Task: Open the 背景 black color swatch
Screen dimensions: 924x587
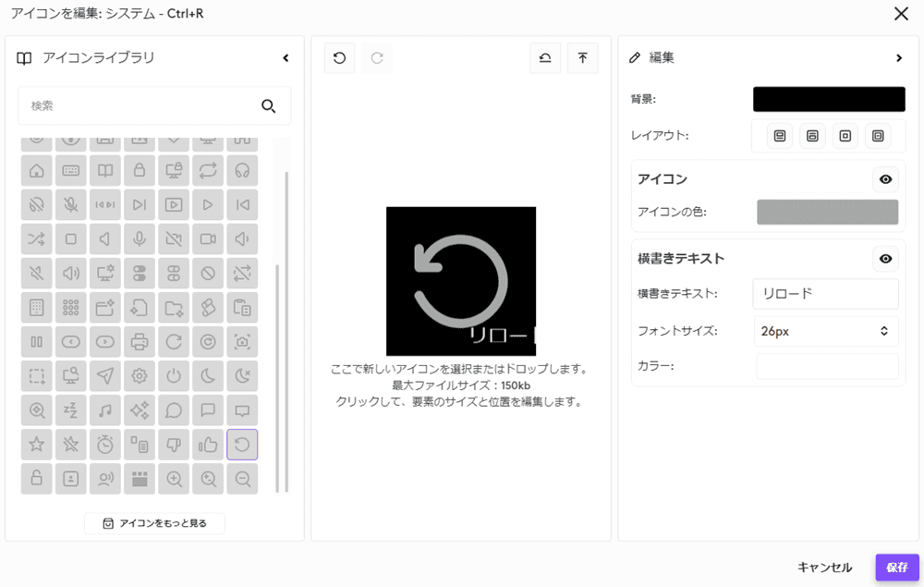Action: 828,99
